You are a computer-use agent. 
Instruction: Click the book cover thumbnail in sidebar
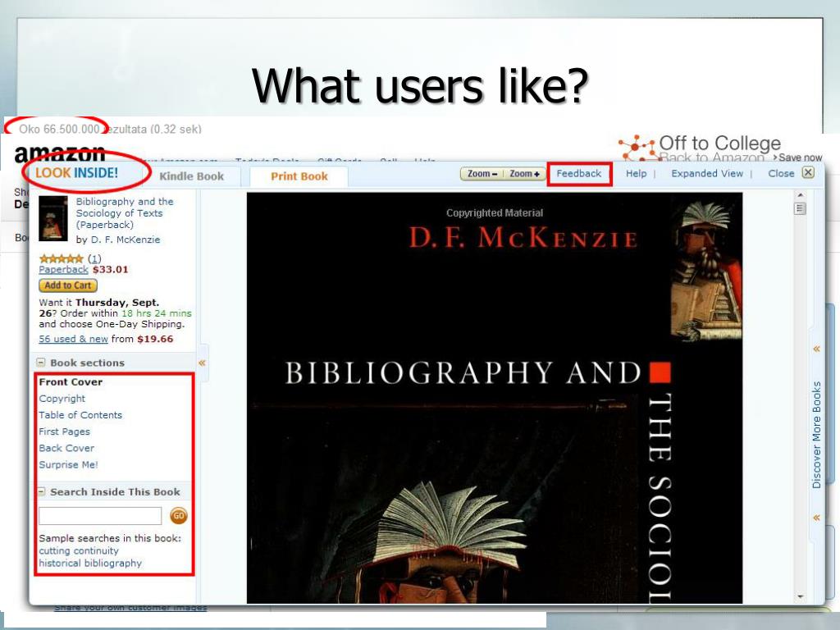[x=53, y=218]
